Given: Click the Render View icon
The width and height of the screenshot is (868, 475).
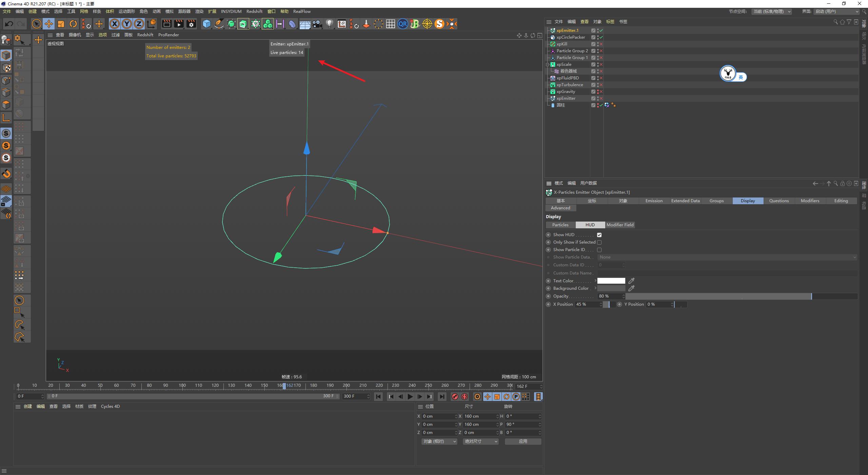Looking at the screenshot, I should click(x=166, y=24).
